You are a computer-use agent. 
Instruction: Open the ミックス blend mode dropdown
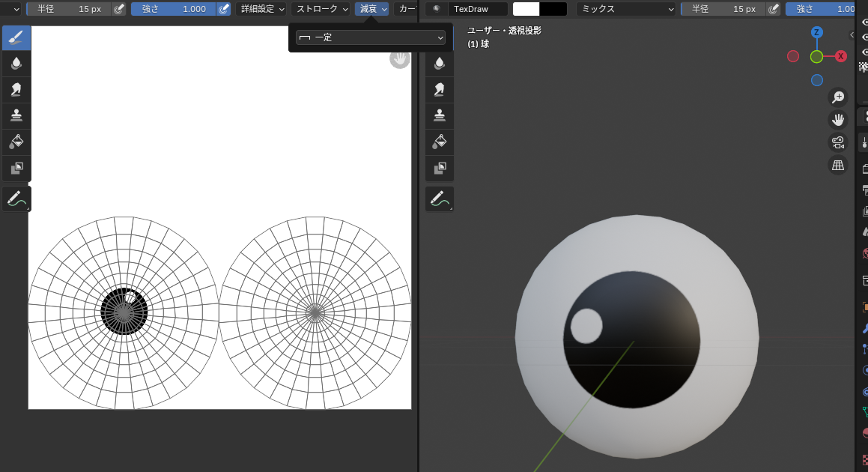click(x=628, y=9)
